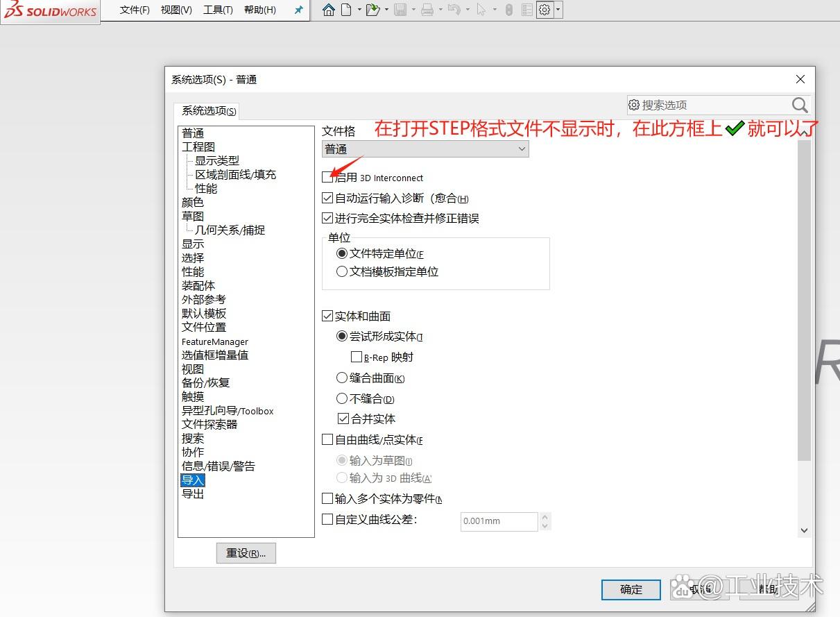Check 输入多个实体为零件 checkbox
The image size is (840, 617).
[327, 498]
